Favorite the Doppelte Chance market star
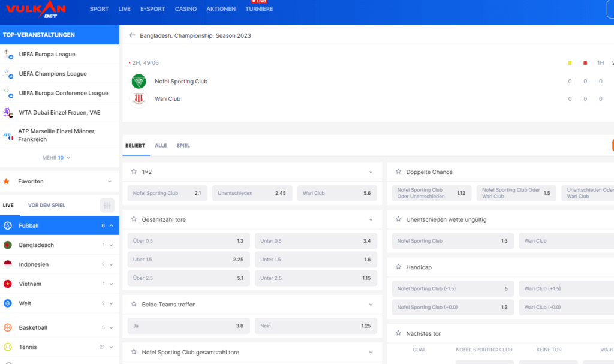 [x=398, y=172]
